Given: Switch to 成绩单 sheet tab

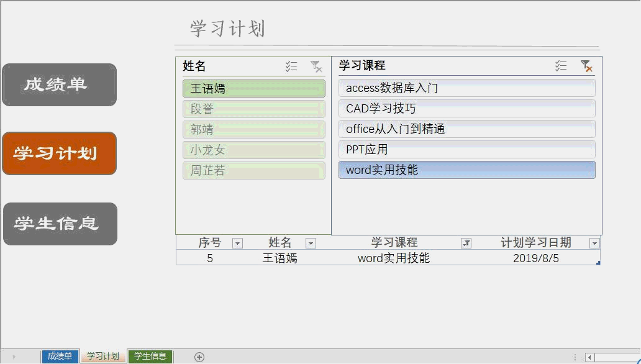Looking at the screenshot, I should point(60,356).
